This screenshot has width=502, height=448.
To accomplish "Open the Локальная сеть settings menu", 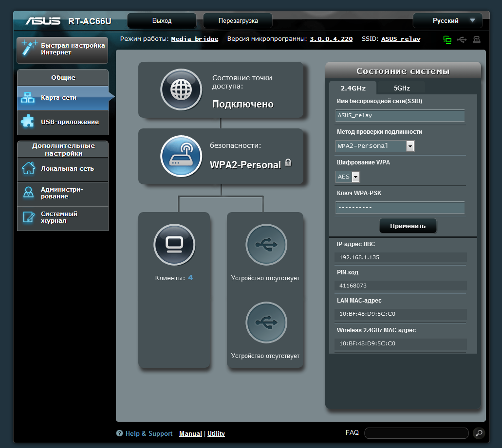I will pos(63,169).
